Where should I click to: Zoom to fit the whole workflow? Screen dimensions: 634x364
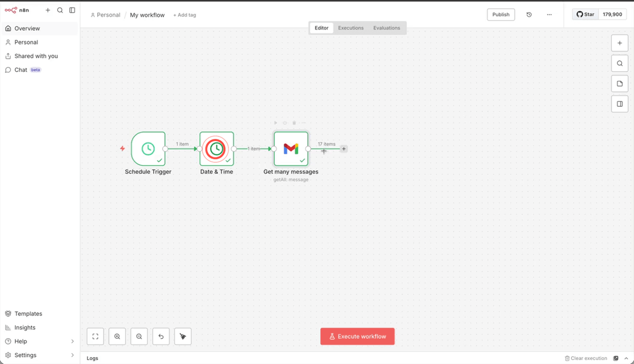coord(95,336)
